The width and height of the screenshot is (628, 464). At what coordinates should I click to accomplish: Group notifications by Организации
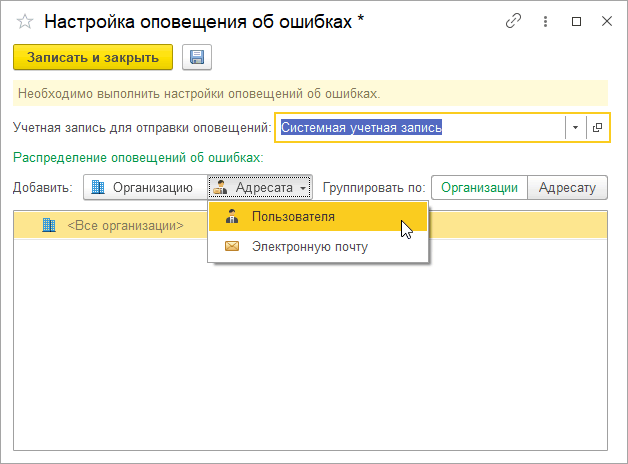(x=479, y=187)
